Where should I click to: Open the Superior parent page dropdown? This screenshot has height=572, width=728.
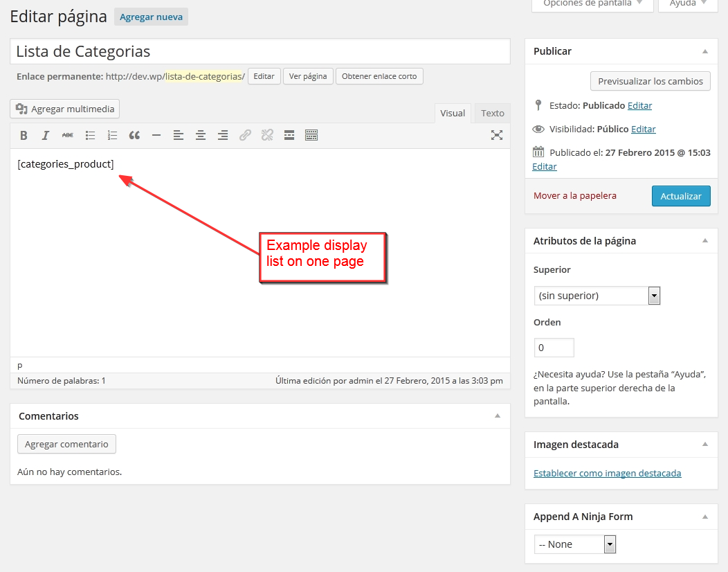[x=597, y=296]
